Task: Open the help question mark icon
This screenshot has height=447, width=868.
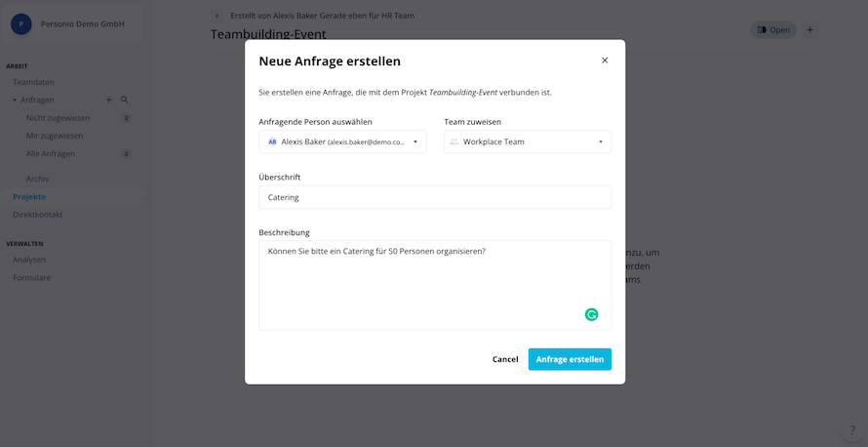Action: 852,430
